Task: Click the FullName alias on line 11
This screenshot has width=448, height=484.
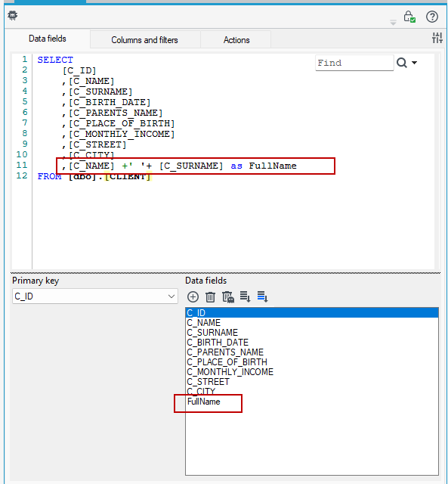Action: point(273,166)
